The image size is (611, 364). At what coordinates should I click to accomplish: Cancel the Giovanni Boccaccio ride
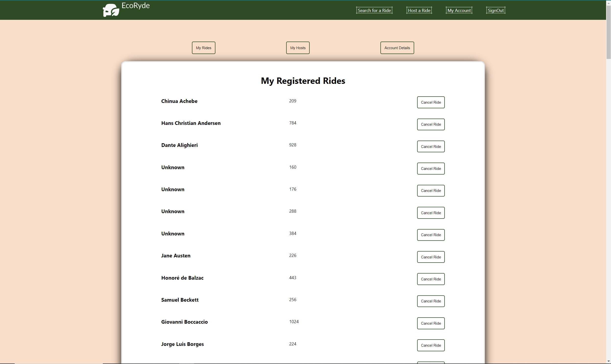click(431, 323)
